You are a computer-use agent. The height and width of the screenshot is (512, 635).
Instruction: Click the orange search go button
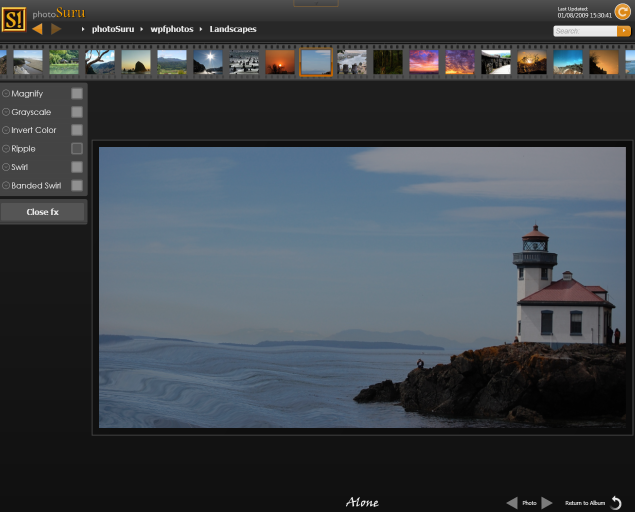tap(624, 31)
